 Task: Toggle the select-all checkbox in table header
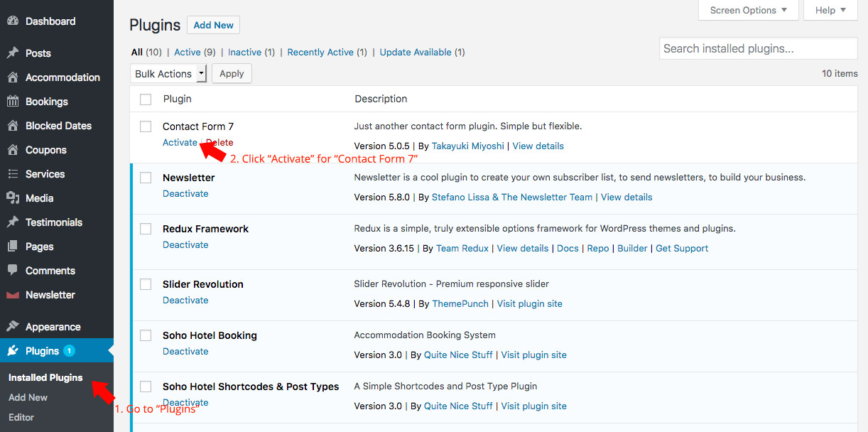click(x=146, y=99)
